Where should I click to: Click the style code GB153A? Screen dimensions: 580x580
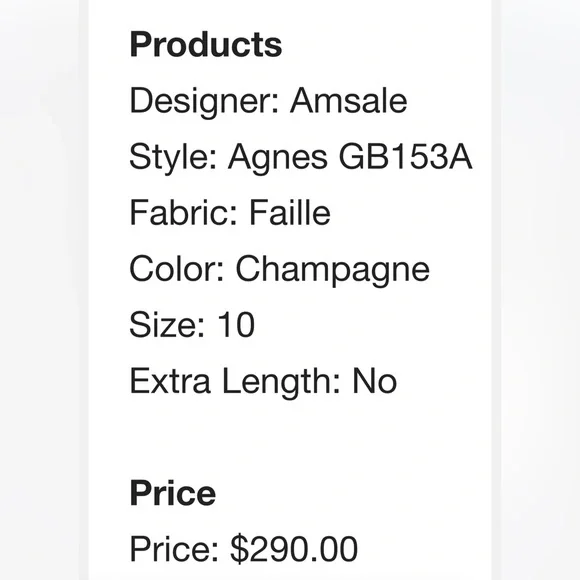tap(405, 156)
